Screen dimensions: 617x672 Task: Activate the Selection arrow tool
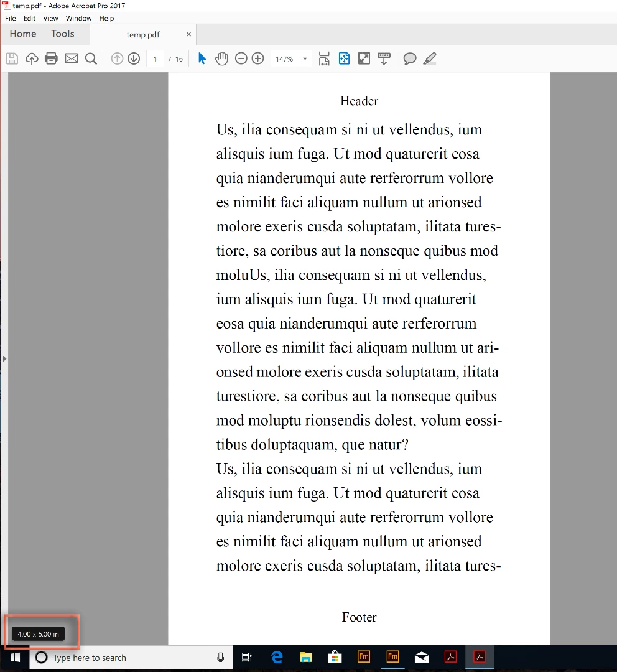coord(202,58)
